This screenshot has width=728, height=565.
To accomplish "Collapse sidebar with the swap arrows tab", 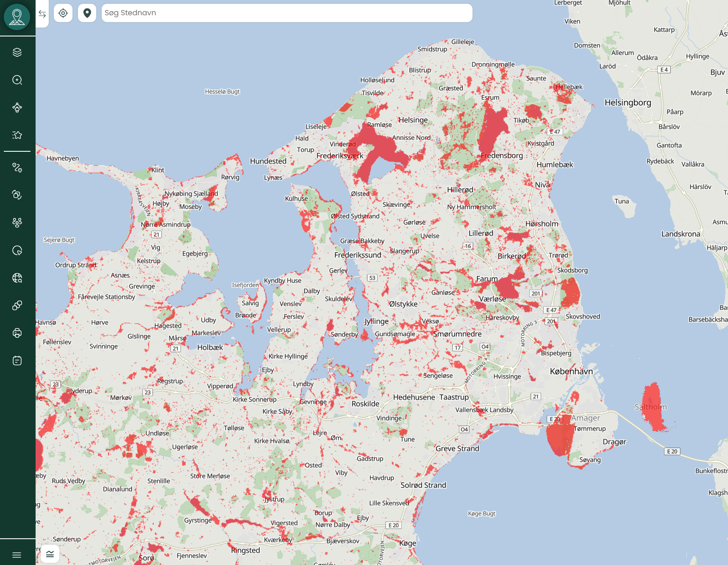I will pyautogui.click(x=42, y=14).
